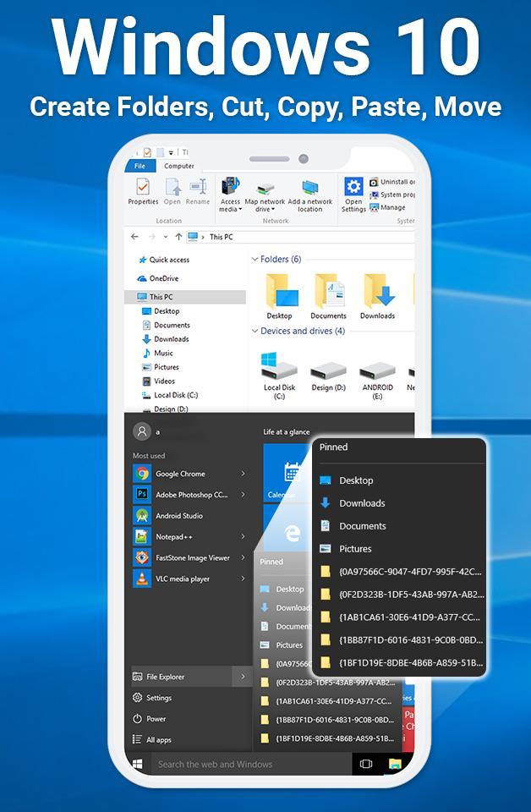Screen dimensions: 531x812
Task: Collapse the Devices and drives (4) group
Action: point(255,331)
